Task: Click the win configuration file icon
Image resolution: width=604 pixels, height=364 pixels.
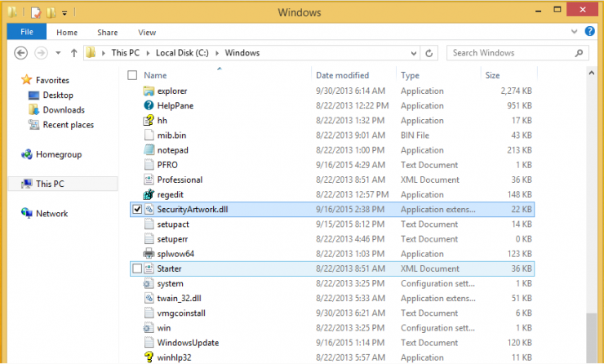Action: click(149, 328)
